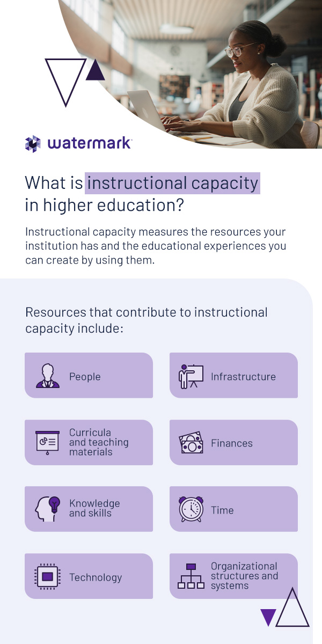Click the highlighted instructional capacity heading

(x=173, y=183)
